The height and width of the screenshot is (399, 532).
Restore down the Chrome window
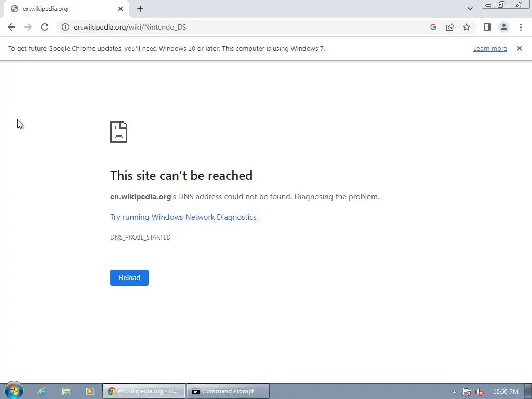[x=501, y=4]
